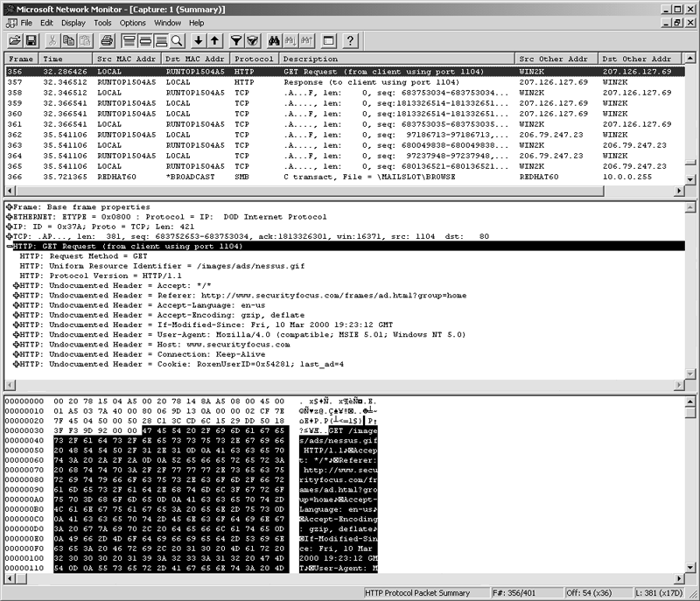The width and height of the screenshot is (700, 601).
Task: Click the question mark Help toolbar icon
Action: [351, 41]
